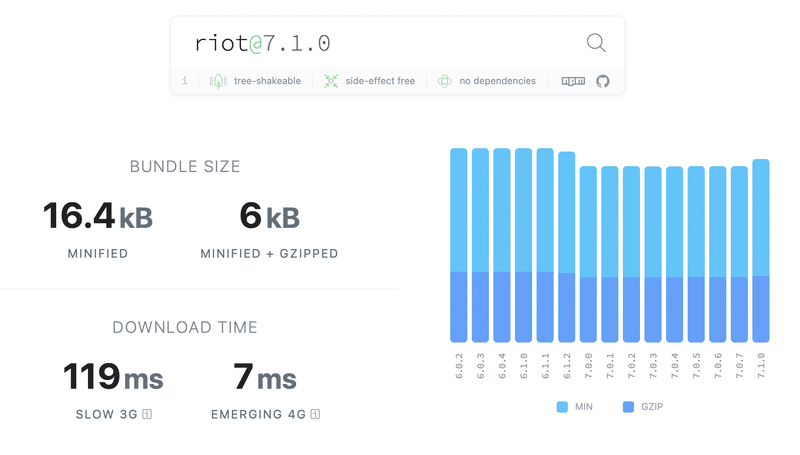Image resolution: width=800 pixels, height=455 pixels.
Task: Select the 6.0.3 version bar
Action: [480, 245]
